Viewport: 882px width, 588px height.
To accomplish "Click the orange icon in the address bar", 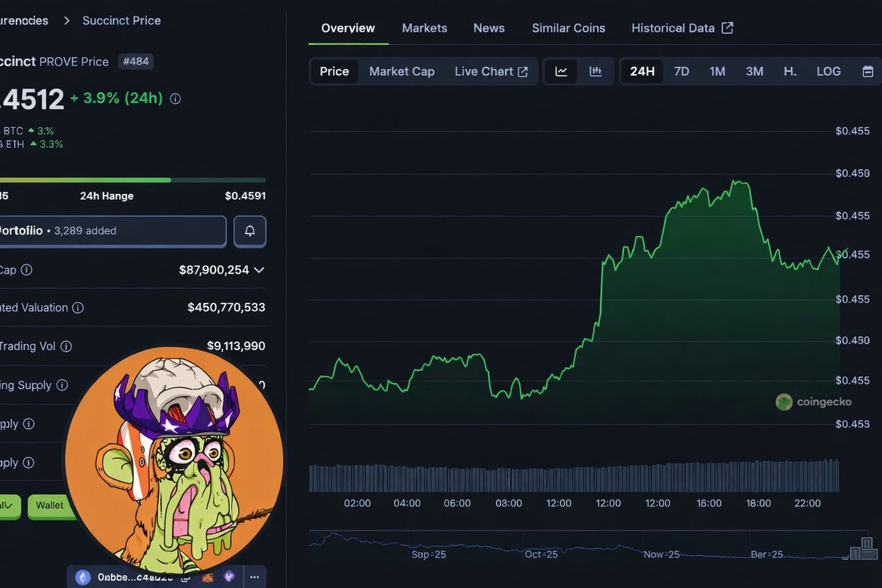I will coord(208,578).
